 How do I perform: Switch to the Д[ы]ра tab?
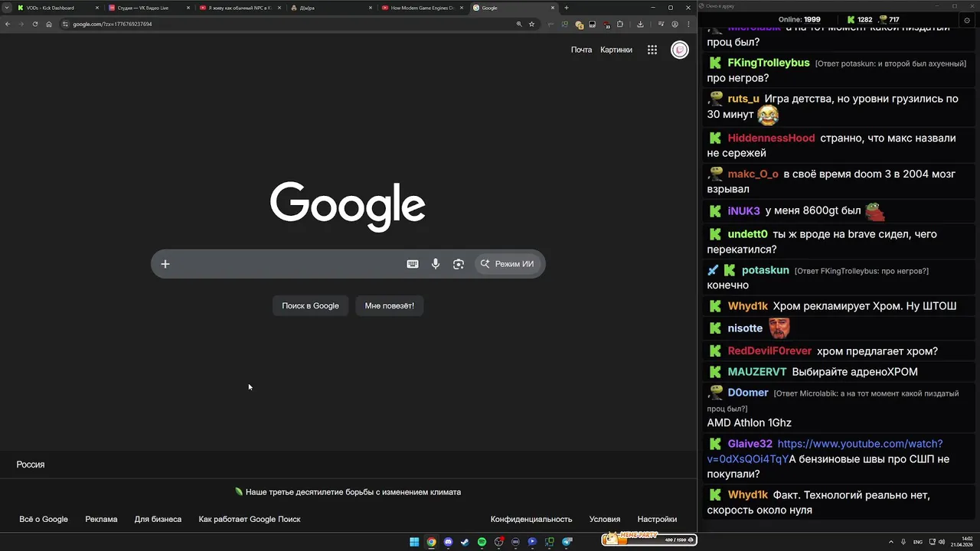(331, 8)
